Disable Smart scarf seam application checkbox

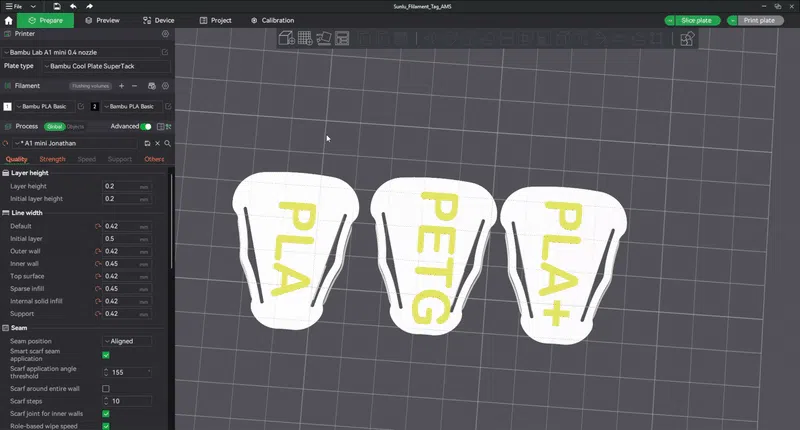(x=106, y=355)
